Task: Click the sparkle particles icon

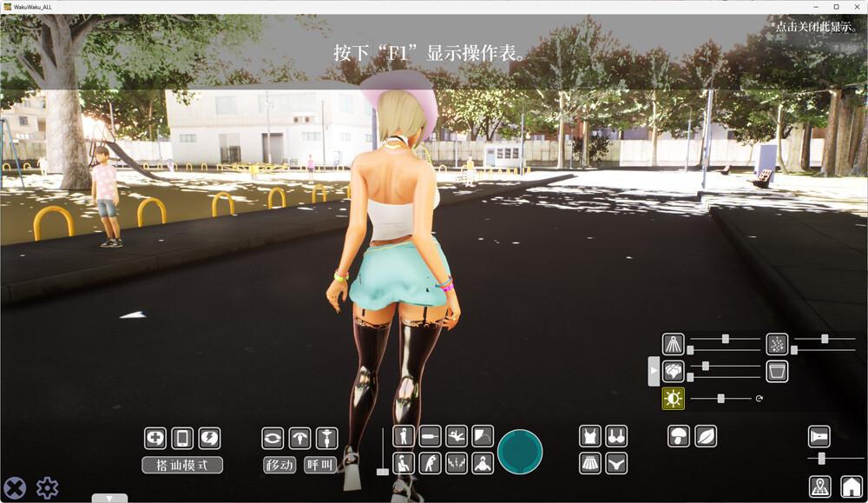Action: pos(777,344)
